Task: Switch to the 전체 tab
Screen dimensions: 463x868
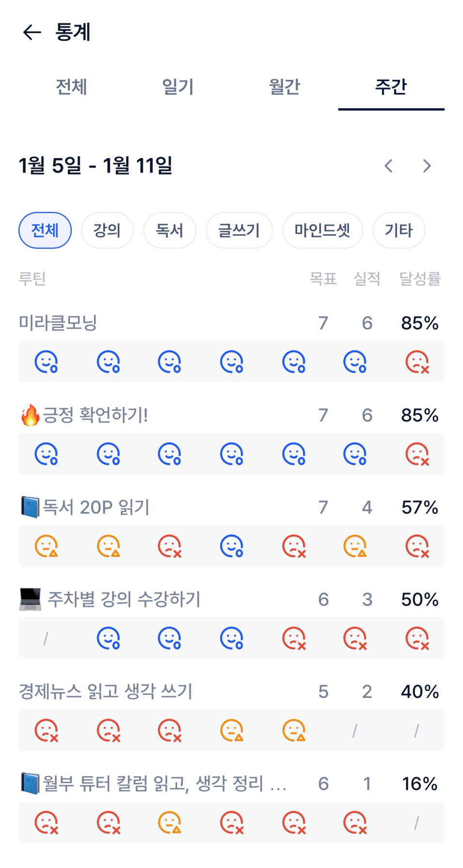Action: [x=71, y=87]
